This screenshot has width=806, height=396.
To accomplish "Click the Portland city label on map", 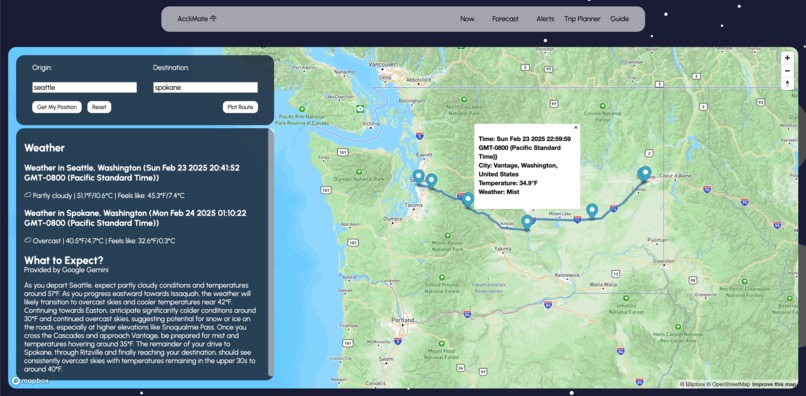I will point(402,320).
